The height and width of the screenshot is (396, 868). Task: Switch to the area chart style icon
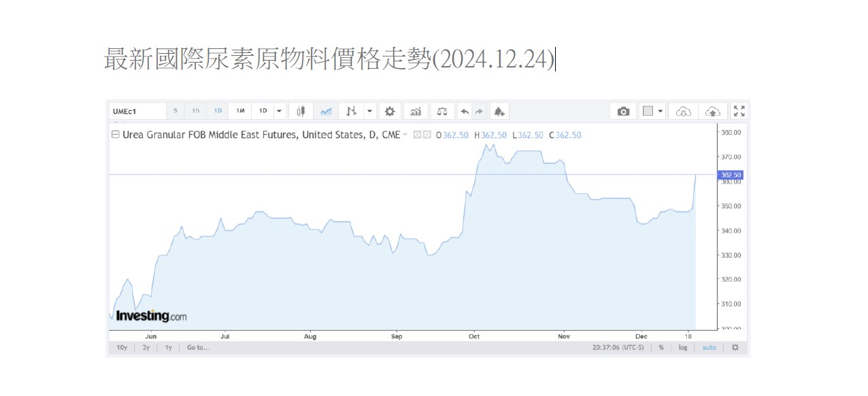(x=326, y=111)
